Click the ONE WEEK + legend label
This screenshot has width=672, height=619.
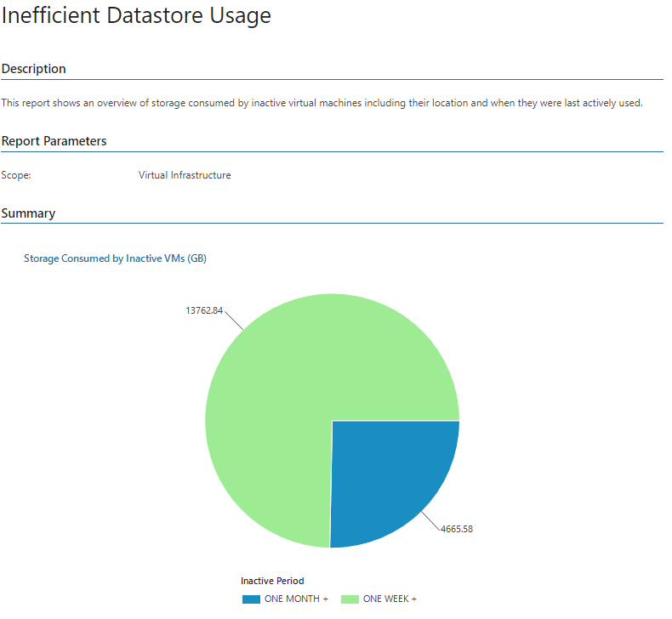[x=390, y=599]
